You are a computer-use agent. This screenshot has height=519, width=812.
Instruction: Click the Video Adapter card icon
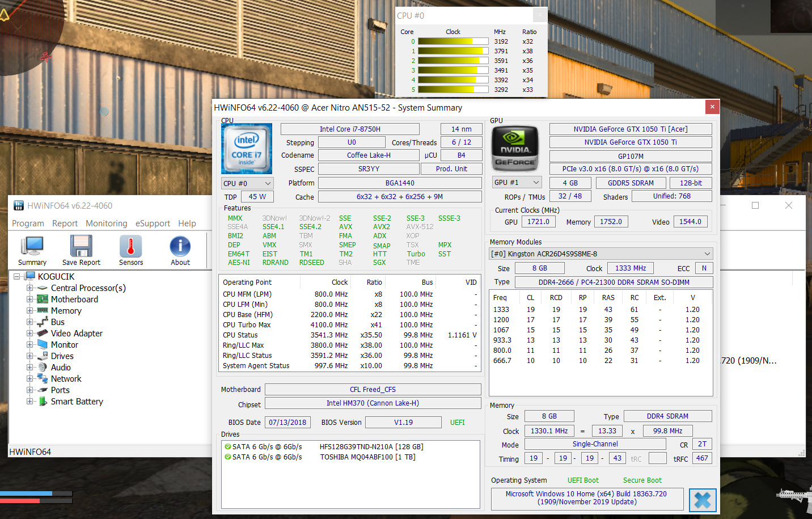(x=43, y=333)
